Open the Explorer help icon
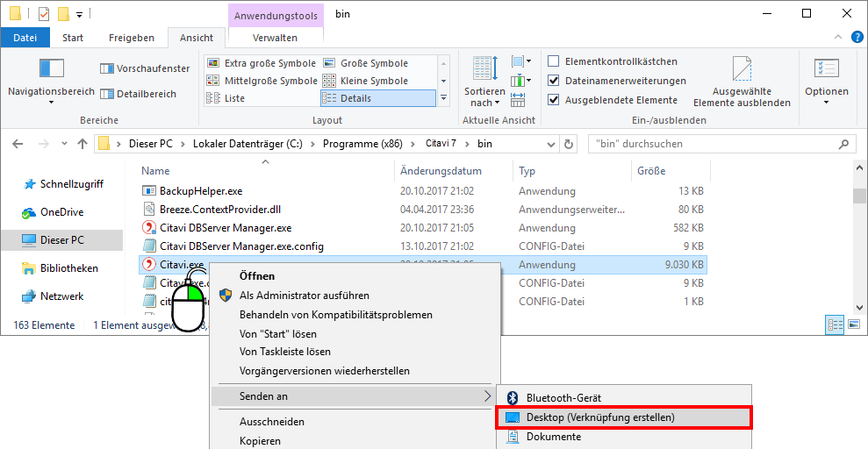 (857, 38)
